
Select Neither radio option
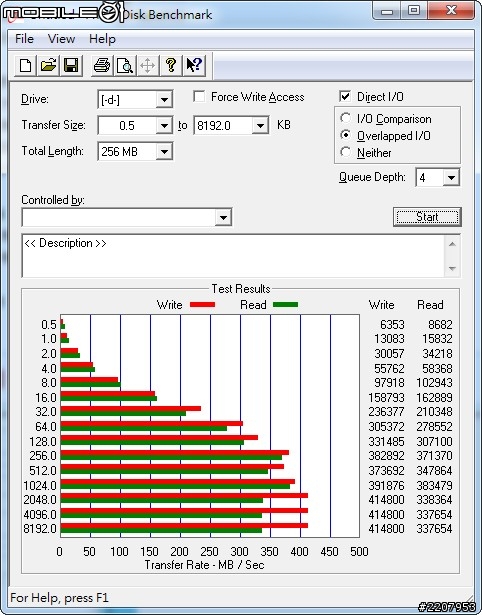[346, 152]
